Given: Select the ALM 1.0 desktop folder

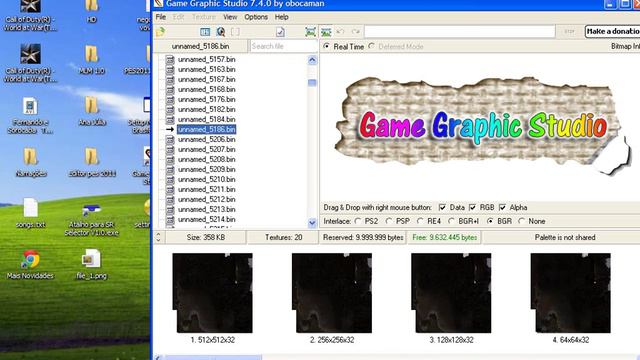Looking at the screenshot, I should click(x=91, y=60).
